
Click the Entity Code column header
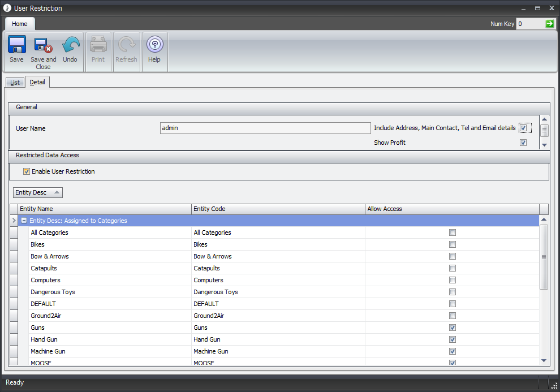[278, 209]
